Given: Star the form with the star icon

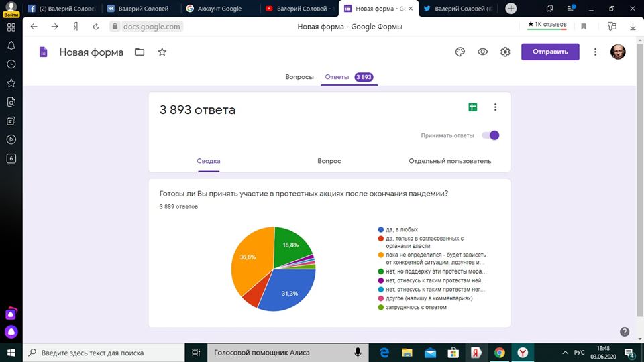Looking at the screenshot, I should [x=162, y=52].
